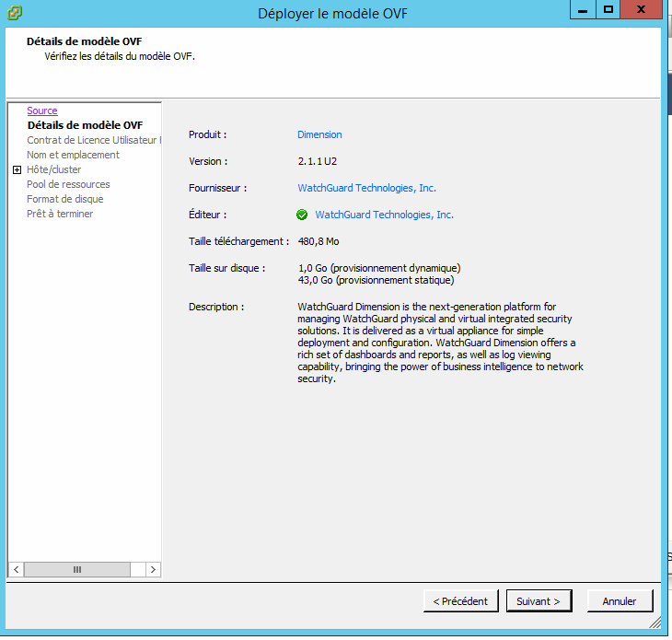Click the Produit label
672x640 pixels.
(207, 134)
